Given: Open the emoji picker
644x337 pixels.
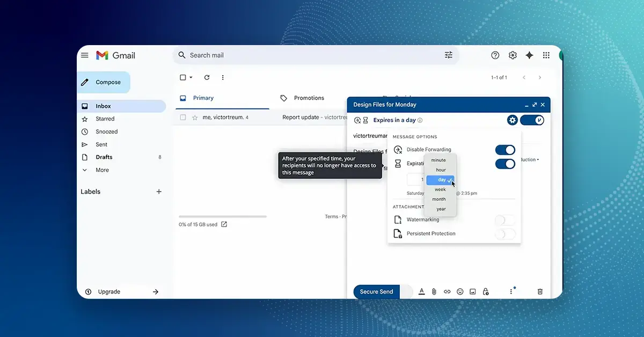Looking at the screenshot, I should point(460,291).
